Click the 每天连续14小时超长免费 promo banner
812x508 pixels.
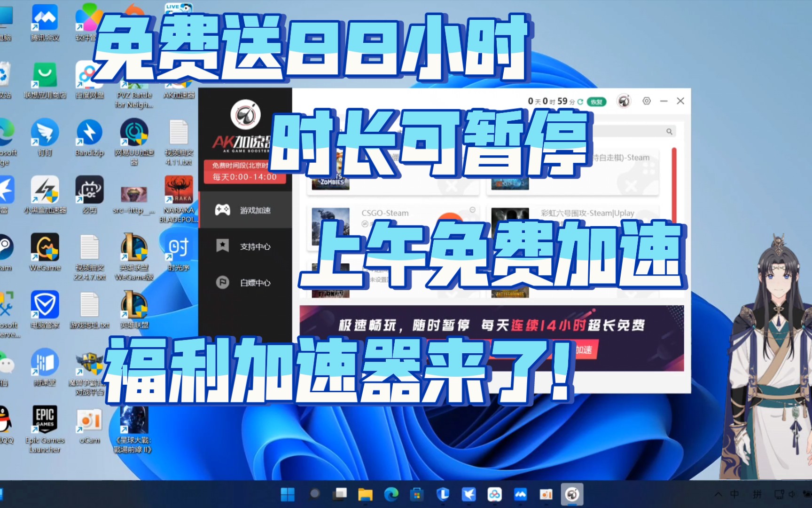[x=492, y=338]
